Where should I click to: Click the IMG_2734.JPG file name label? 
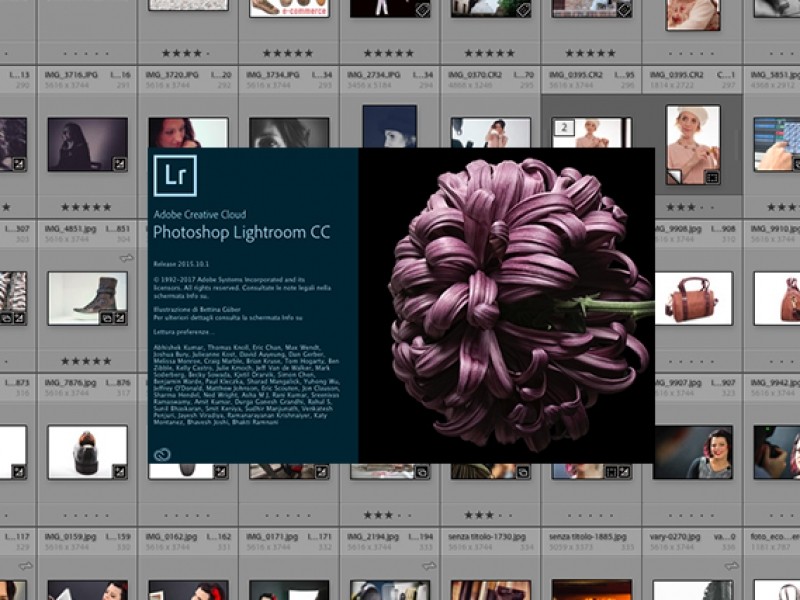371,75
